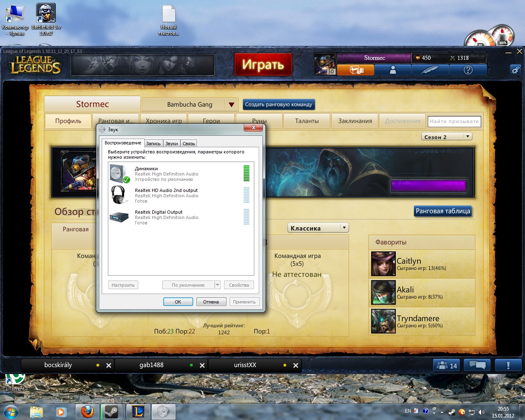The height and width of the screenshot is (420, 525).
Task: Switch to League of Legends taskbar button
Action: (x=138, y=411)
